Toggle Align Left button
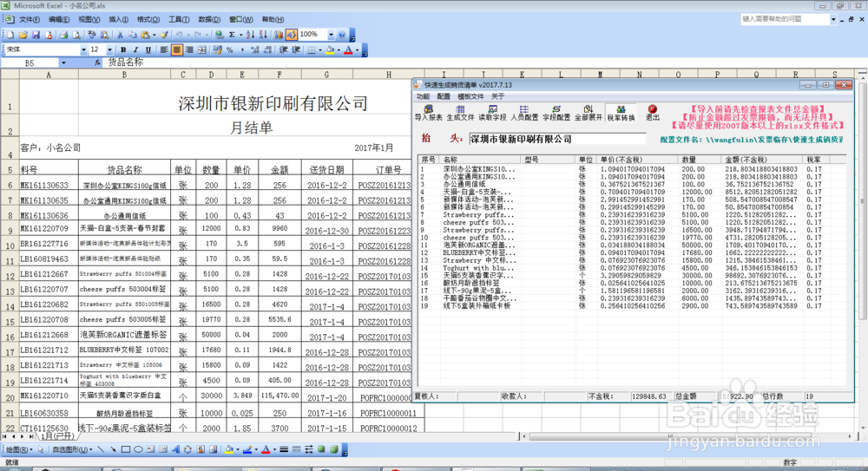 pyautogui.click(x=164, y=49)
